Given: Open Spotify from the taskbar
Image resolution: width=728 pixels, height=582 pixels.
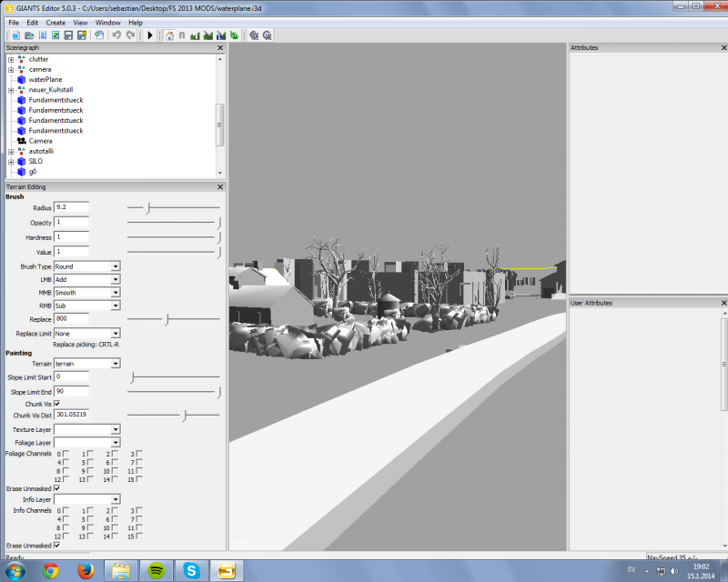Looking at the screenshot, I should [156, 570].
